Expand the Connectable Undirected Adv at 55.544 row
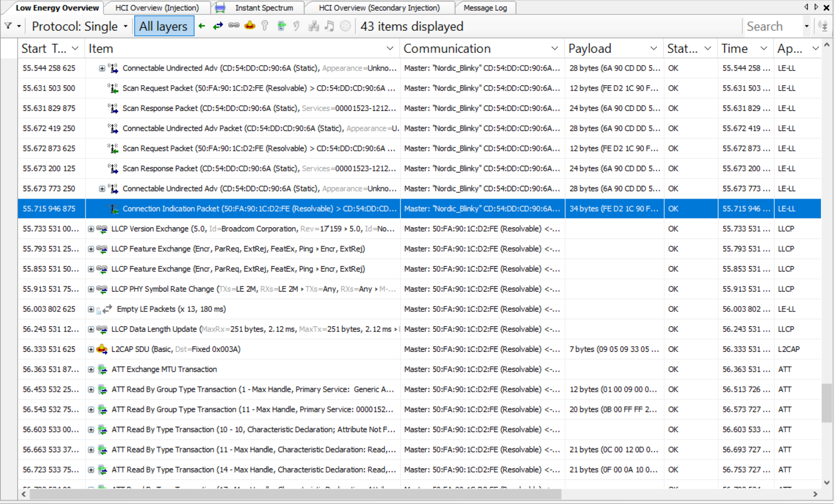The image size is (835, 504). 102,68
